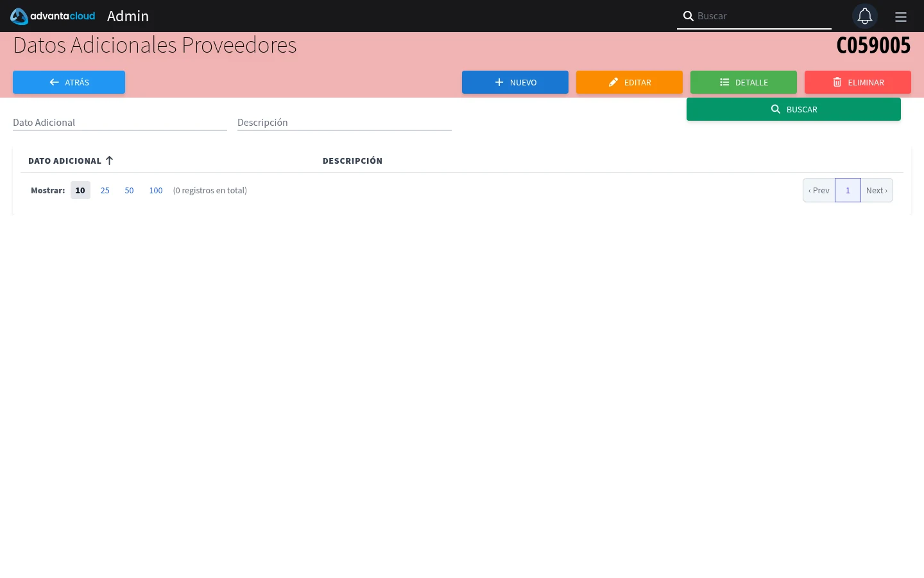Focus the Descripción filter field

tap(345, 122)
